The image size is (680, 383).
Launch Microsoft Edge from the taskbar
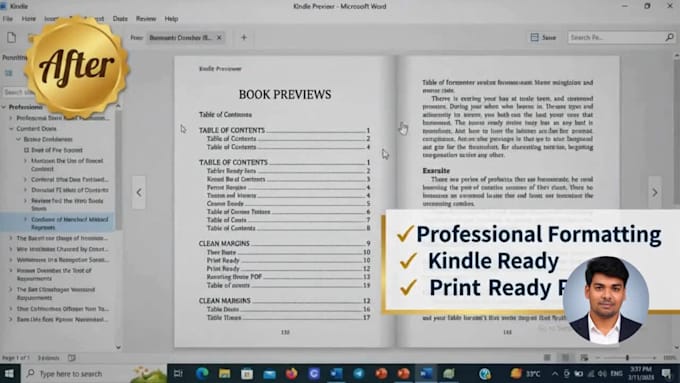(x=202, y=373)
